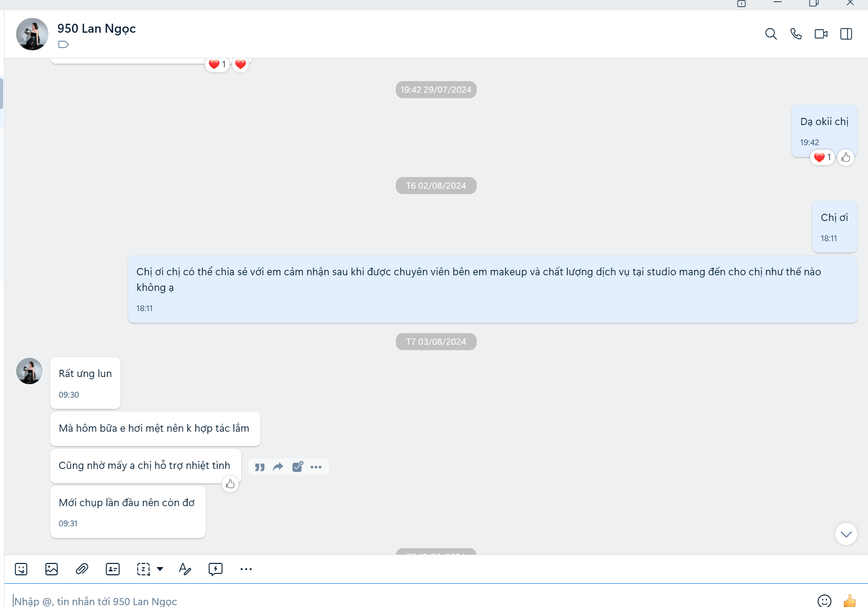
Task: Capture a screenshot with the capture tool
Action: pos(143,569)
